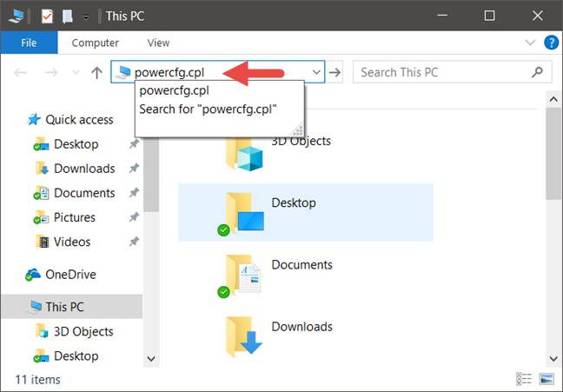Click the main pane scroll up arrow
This screenshot has height=392, width=563.
point(553,99)
